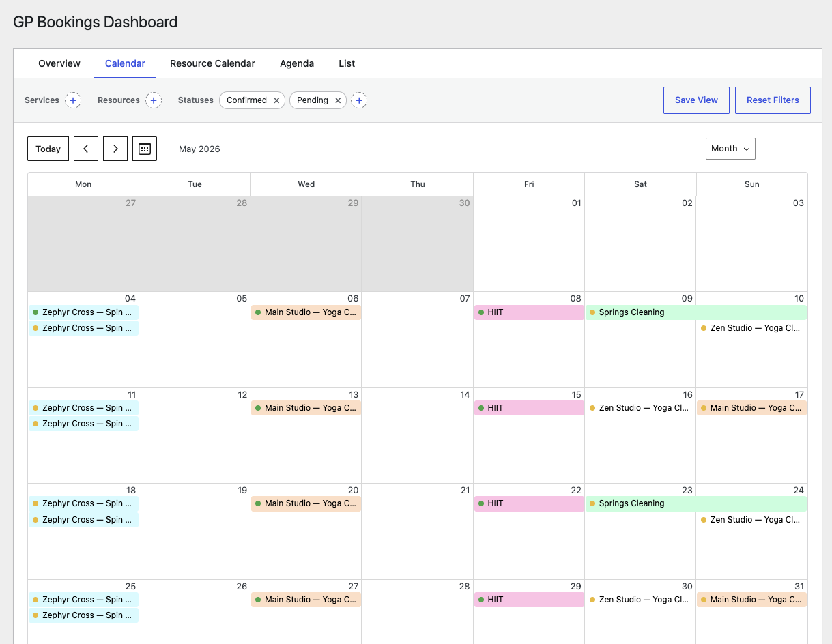This screenshot has height=644, width=832.
Task: Remove the Pending status filter
Action: (338, 100)
